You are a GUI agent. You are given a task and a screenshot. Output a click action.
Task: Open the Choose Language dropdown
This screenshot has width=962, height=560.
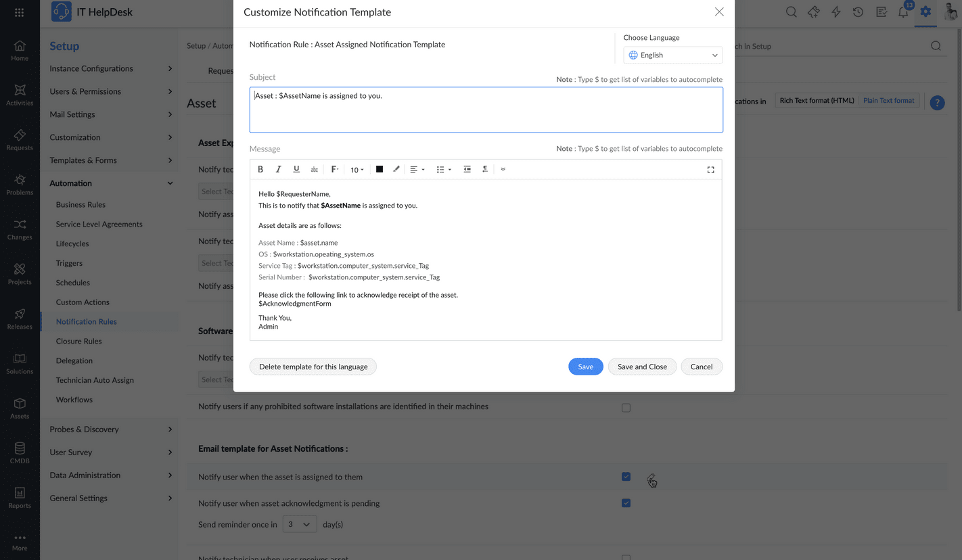click(672, 55)
